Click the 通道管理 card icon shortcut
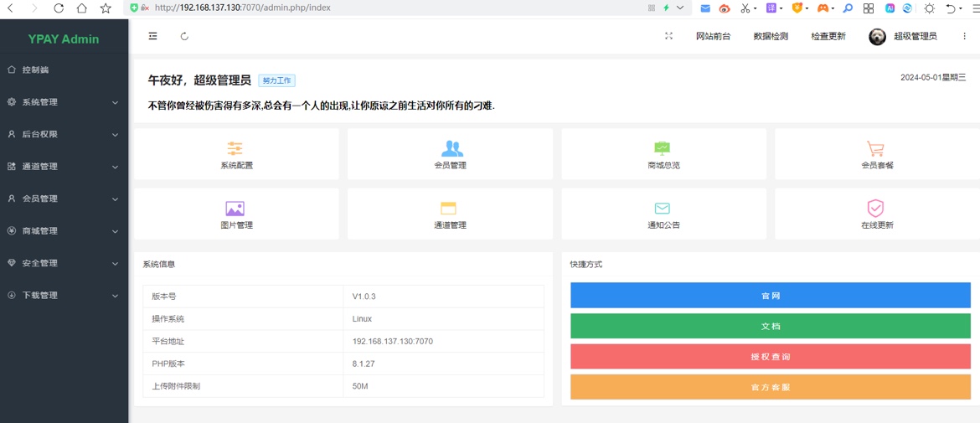 click(449, 209)
